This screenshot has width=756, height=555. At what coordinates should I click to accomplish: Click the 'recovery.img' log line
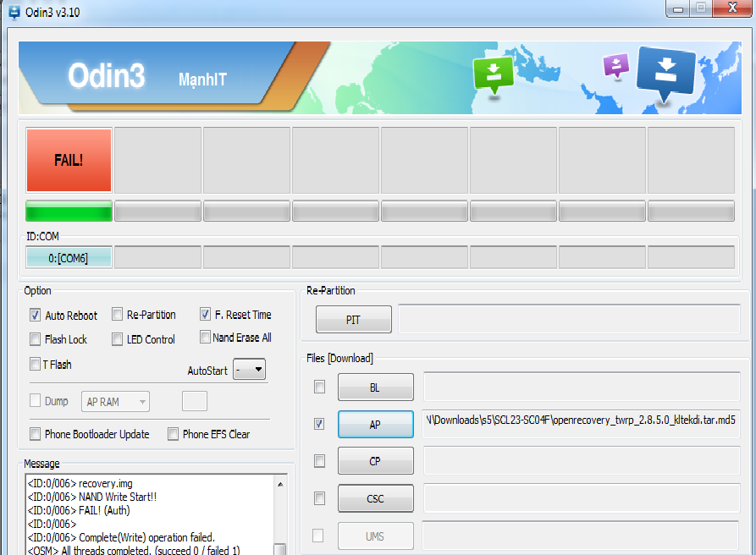pyautogui.click(x=80, y=483)
